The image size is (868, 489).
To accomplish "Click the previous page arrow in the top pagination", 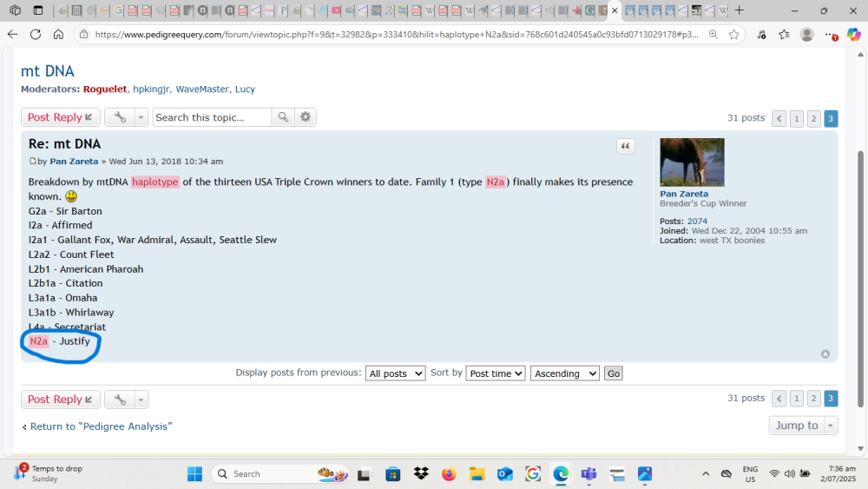I will pyautogui.click(x=779, y=119).
